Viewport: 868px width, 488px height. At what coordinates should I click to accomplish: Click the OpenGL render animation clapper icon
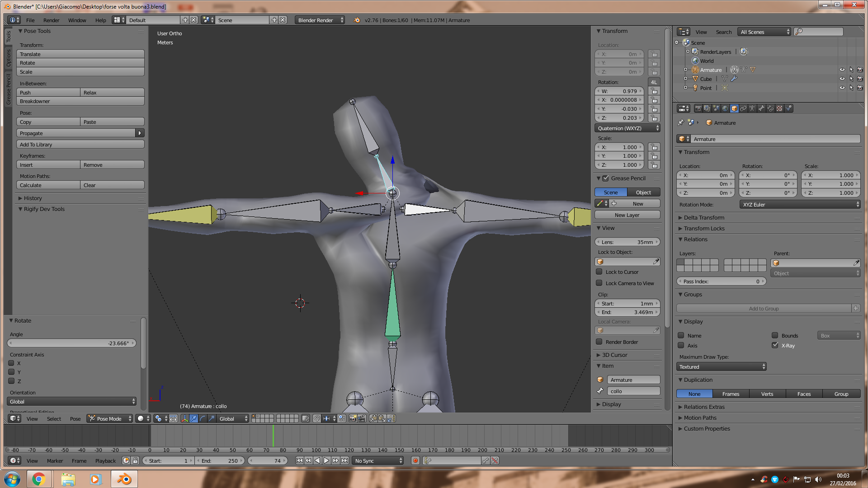coord(362,418)
